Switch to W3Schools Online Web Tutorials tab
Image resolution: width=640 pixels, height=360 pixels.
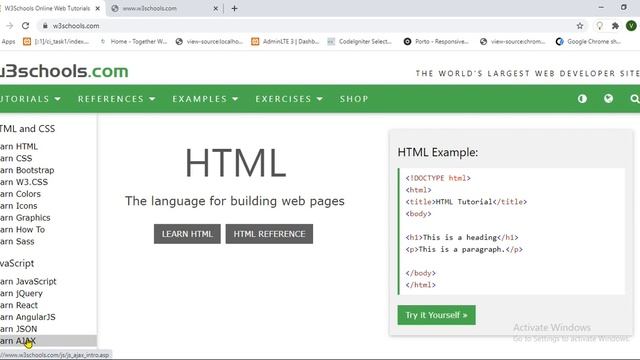(51, 8)
